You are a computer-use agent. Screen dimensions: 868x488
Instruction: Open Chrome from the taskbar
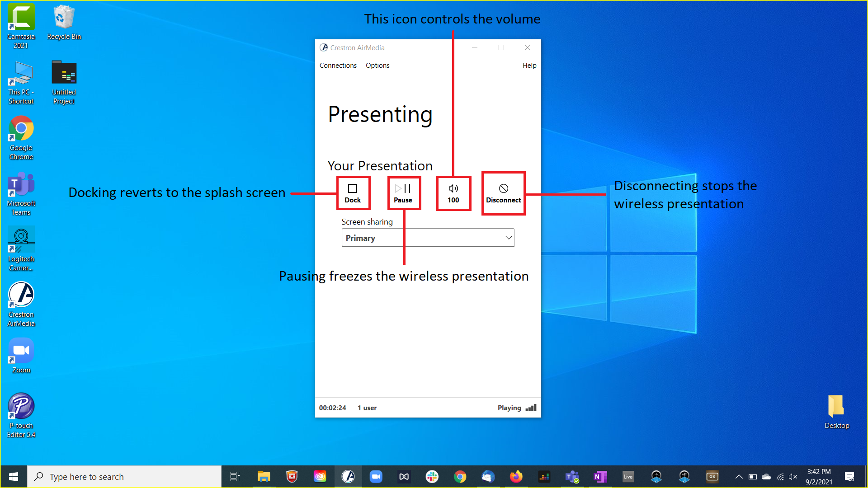click(460, 477)
